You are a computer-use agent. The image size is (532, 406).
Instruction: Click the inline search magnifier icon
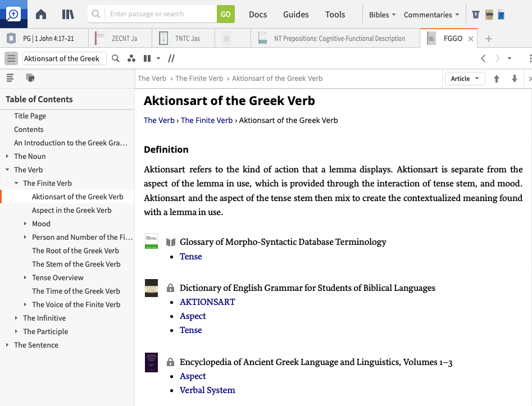116,58
